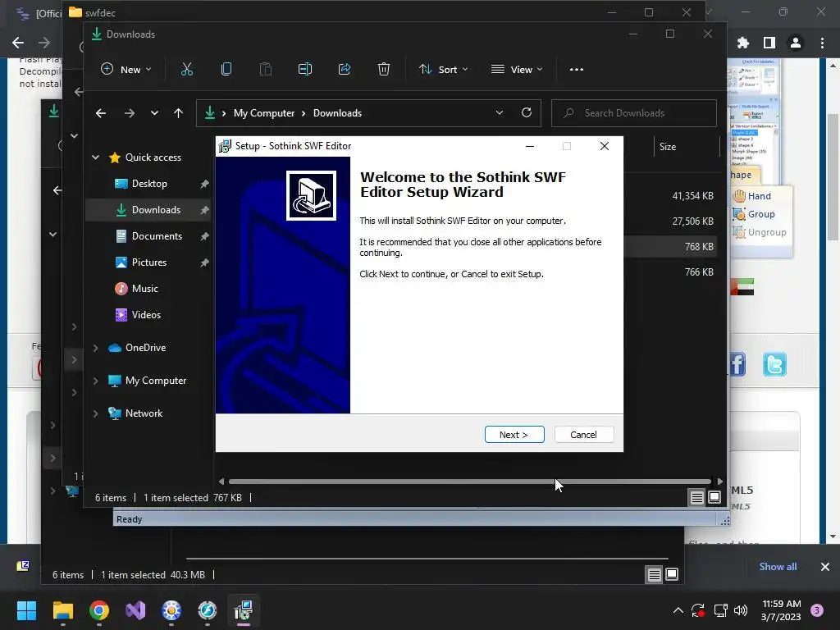Viewport: 840px width, 630px height.
Task: Open Visual Studio from the taskbar
Action: click(135, 610)
